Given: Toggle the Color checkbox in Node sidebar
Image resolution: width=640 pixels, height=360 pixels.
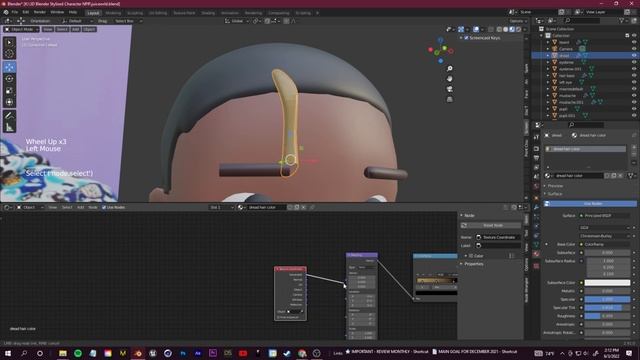Looking at the screenshot, I should tap(471, 256).
